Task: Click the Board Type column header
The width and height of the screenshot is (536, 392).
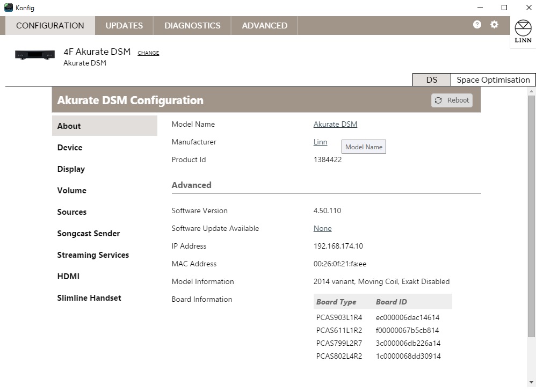Action: click(336, 302)
